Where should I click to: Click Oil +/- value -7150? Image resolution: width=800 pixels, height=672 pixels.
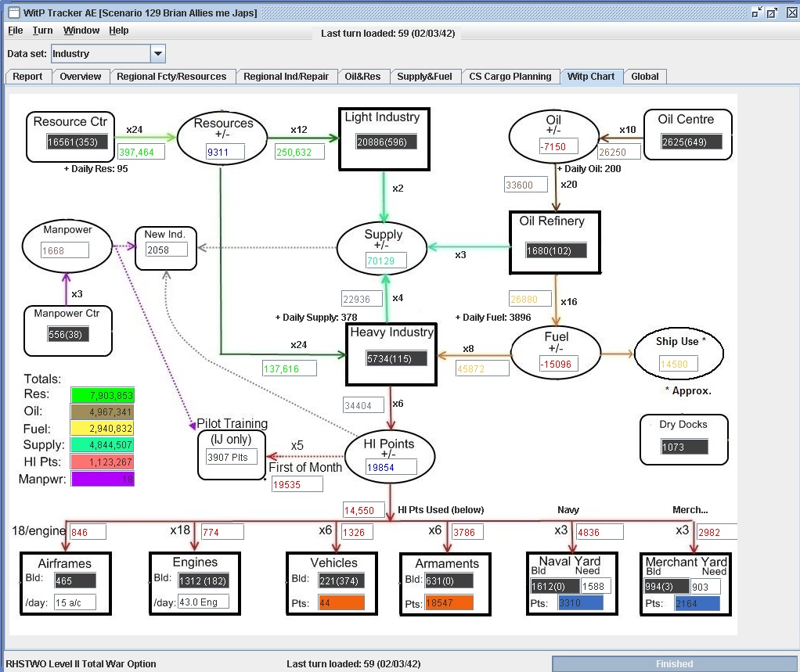tap(559, 146)
